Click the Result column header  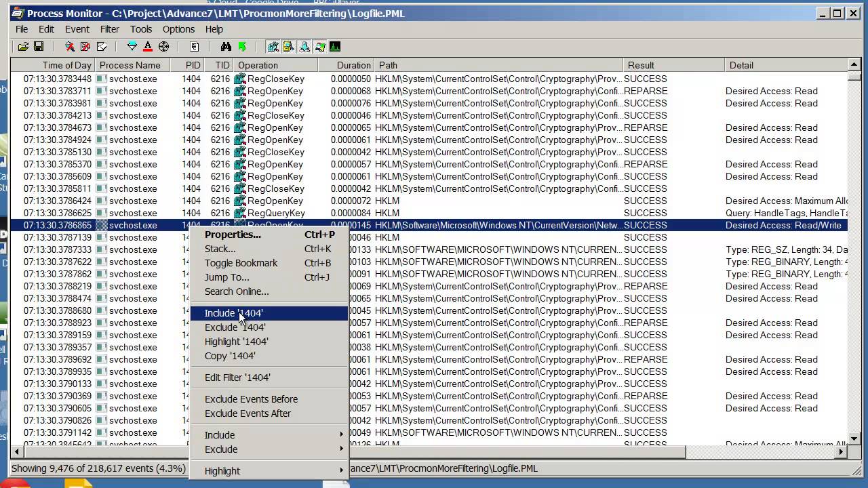pos(674,65)
